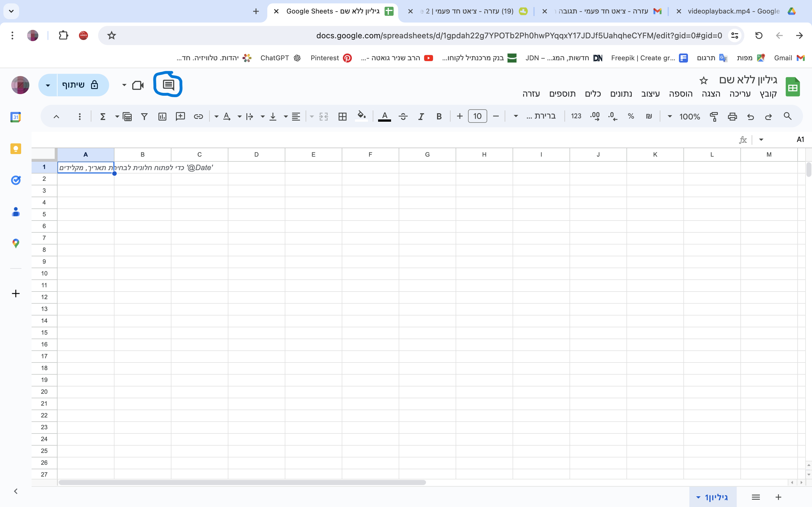Click the create filter icon

click(x=144, y=116)
